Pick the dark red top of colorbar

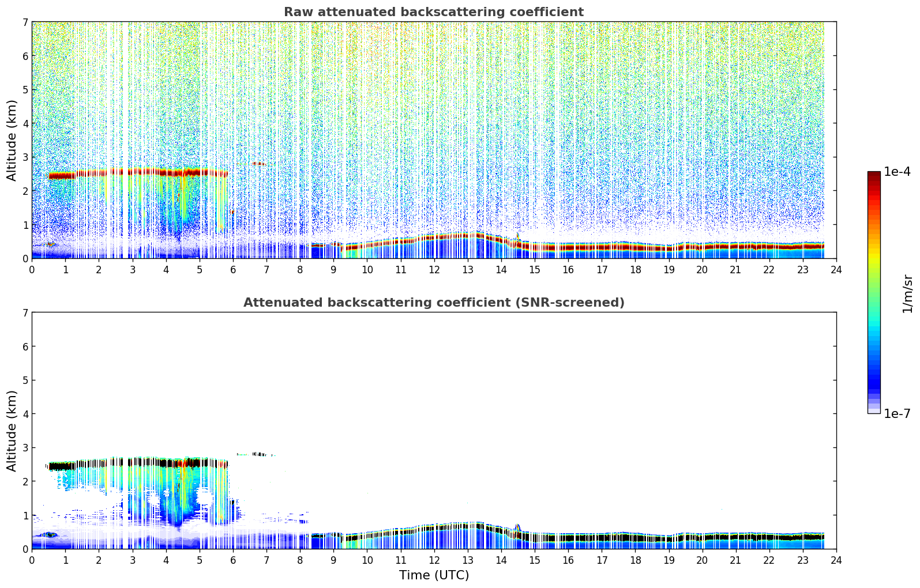(x=873, y=176)
